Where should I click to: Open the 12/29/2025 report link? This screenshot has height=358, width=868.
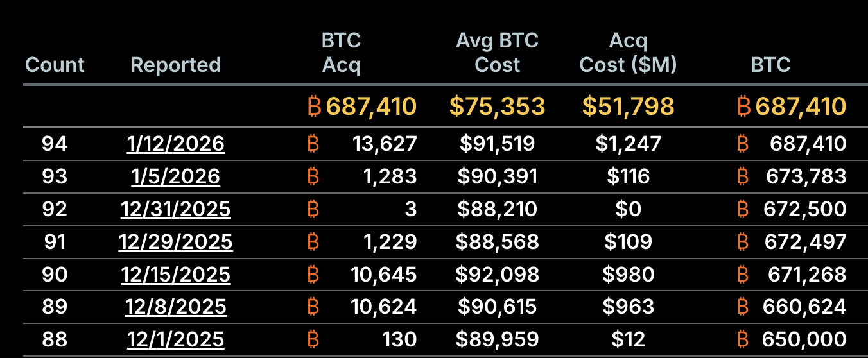(175, 241)
